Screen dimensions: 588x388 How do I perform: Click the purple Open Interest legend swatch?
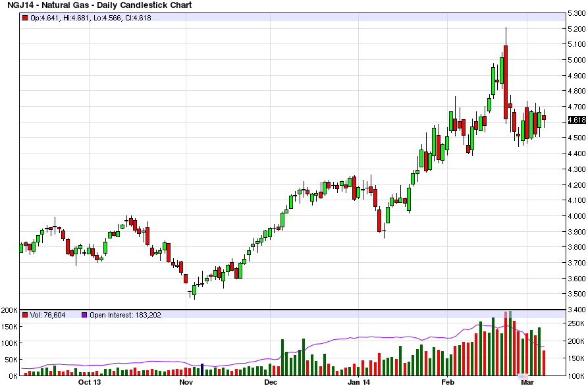(x=84, y=315)
